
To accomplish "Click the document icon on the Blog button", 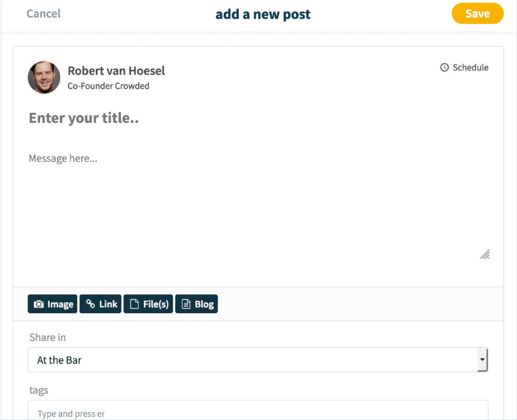I will point(187,305).
